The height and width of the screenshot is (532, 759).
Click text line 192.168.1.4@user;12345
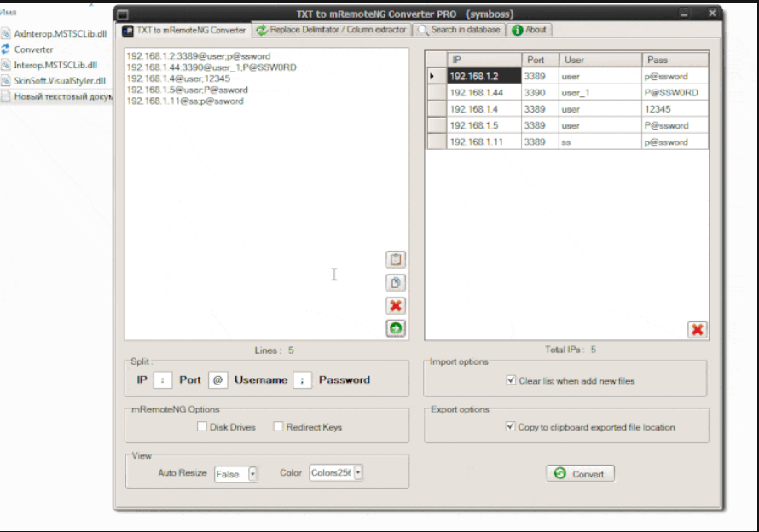[178, 78]
